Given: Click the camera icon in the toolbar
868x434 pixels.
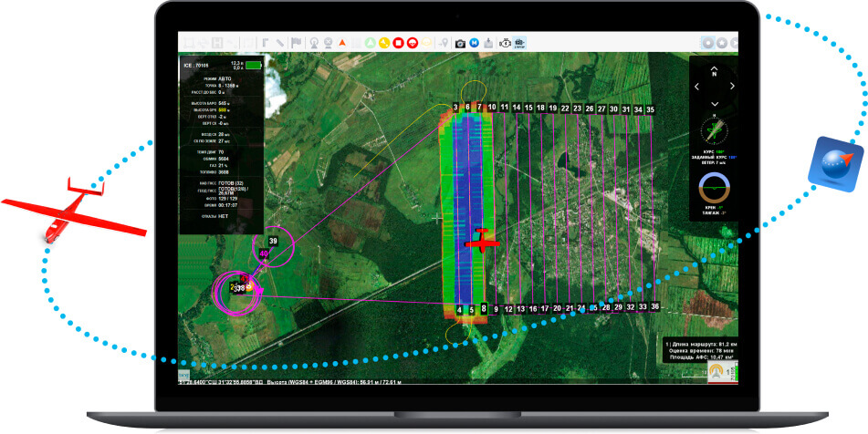Looking at the screenshot, I should coord(460,43).
